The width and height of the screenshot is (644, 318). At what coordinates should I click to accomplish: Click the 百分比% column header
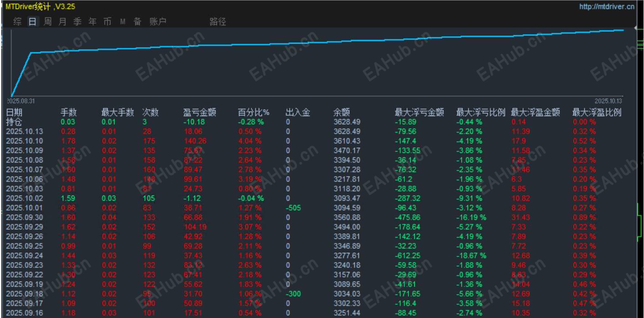point(253,113)
